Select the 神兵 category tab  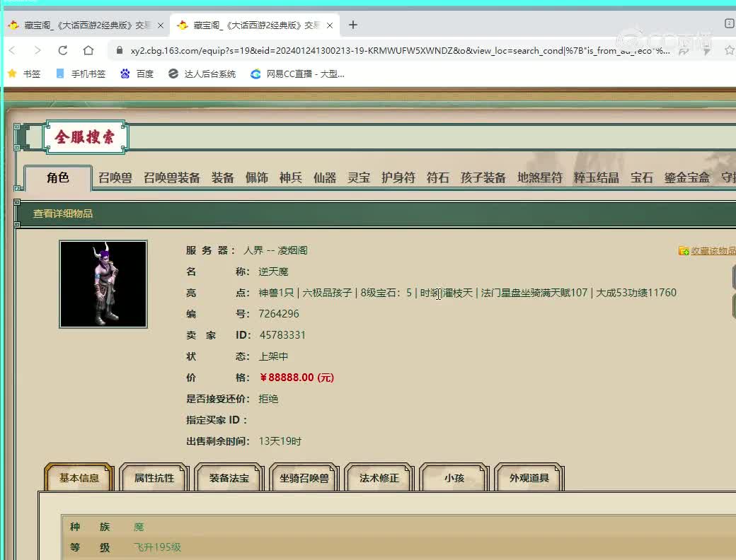pos(291,177)
